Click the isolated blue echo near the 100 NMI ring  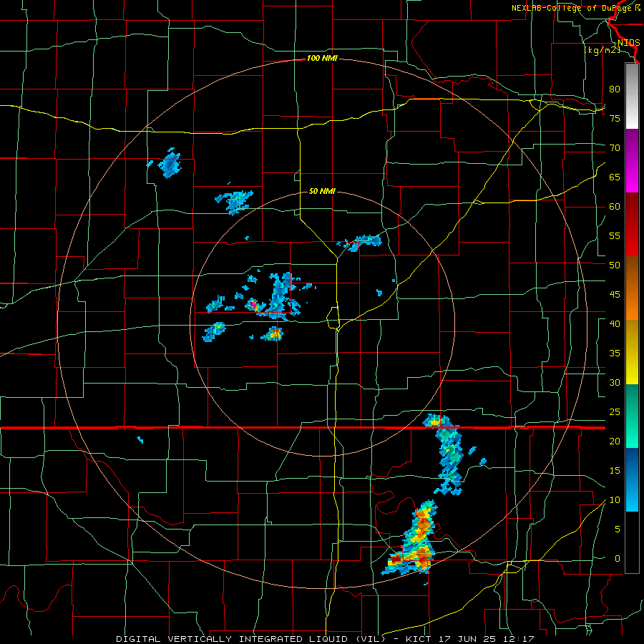point(170,162)
